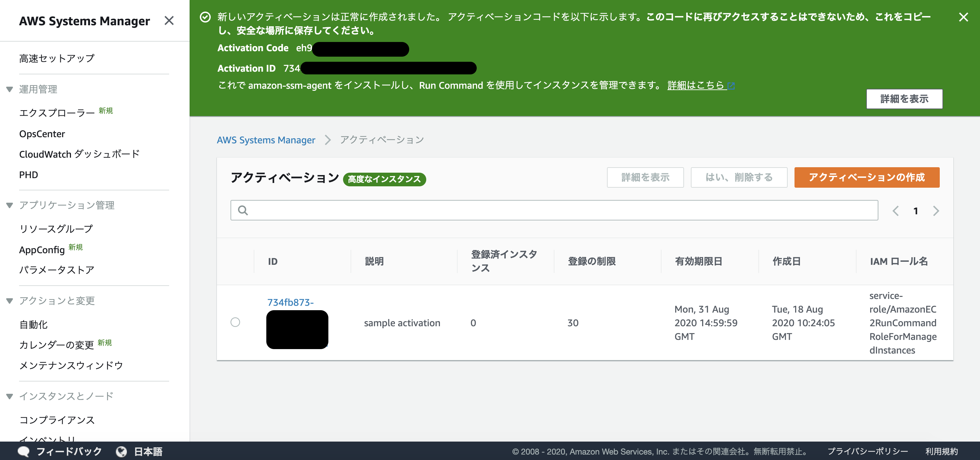Click the previous page chevron in pagination
The width and height of the screenshot is (980, 460).
click(x=895, y=211)
